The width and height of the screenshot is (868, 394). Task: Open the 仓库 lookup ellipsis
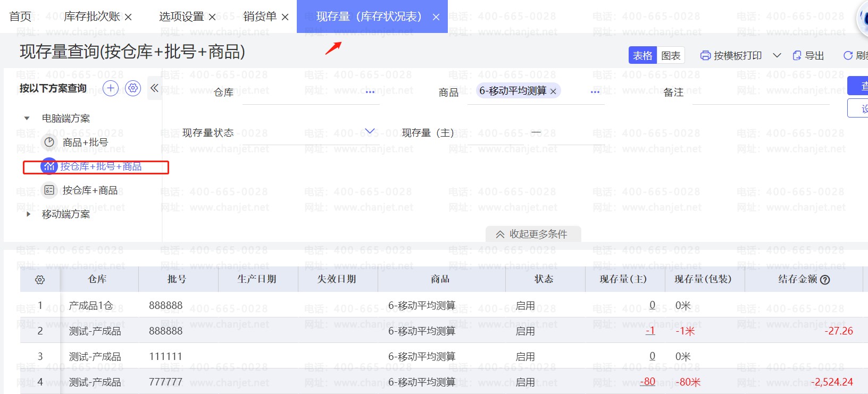pos(370,92)
